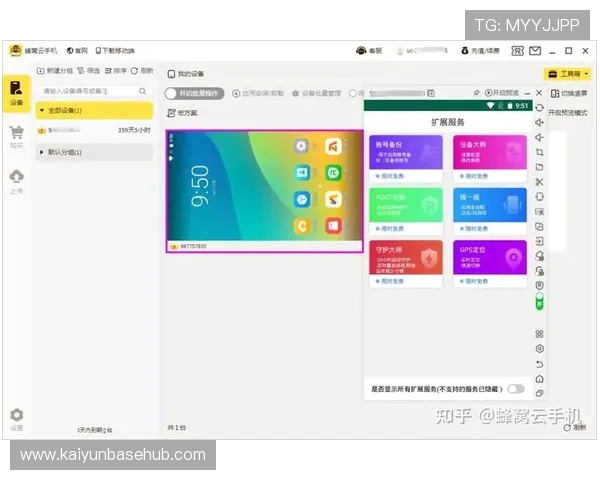Open the green ROOT service card

pyautogui.click(x=406, y=211)
